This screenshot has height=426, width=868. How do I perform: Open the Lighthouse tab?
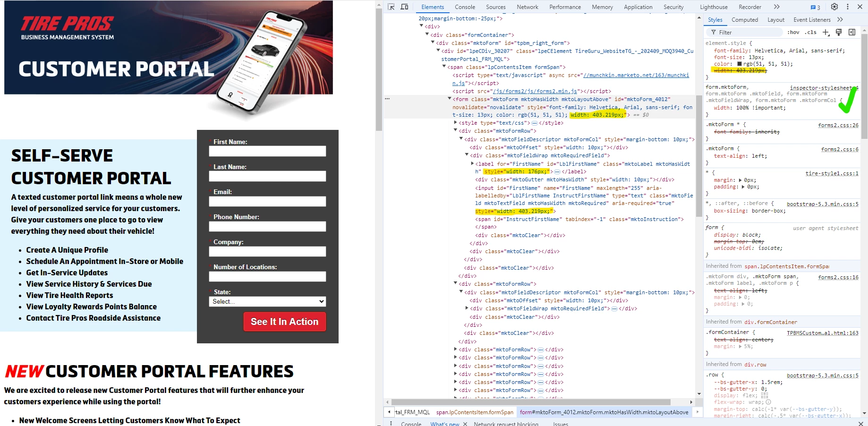click(714, 7)
